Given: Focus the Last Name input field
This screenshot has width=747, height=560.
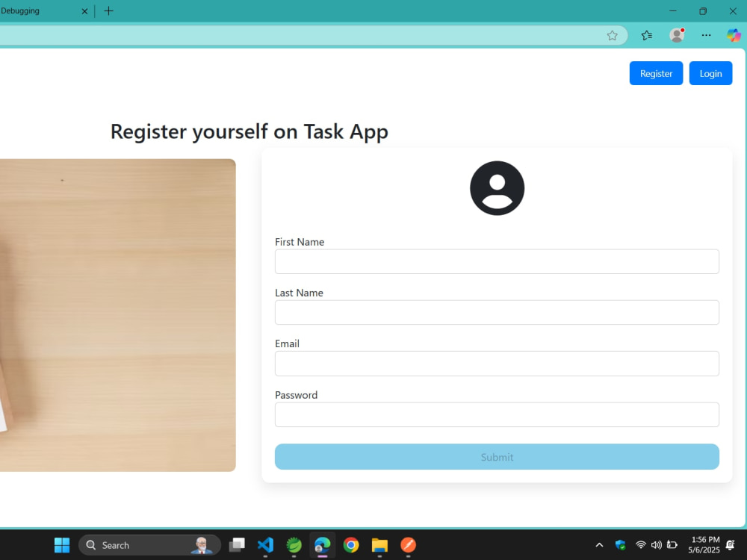Looking at the screenshot, I should tap(497, 312).
